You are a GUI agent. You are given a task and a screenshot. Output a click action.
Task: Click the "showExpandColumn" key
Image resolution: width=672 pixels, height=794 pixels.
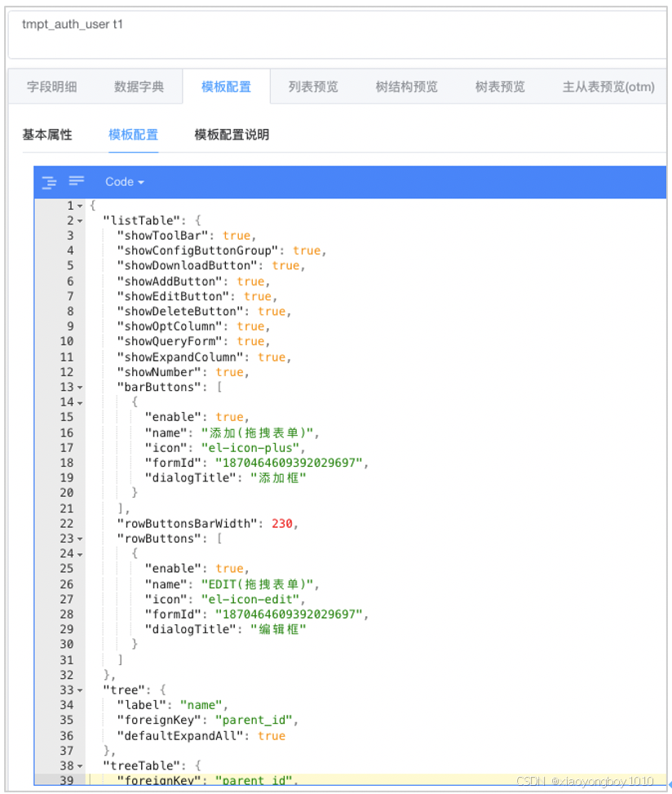180,357
